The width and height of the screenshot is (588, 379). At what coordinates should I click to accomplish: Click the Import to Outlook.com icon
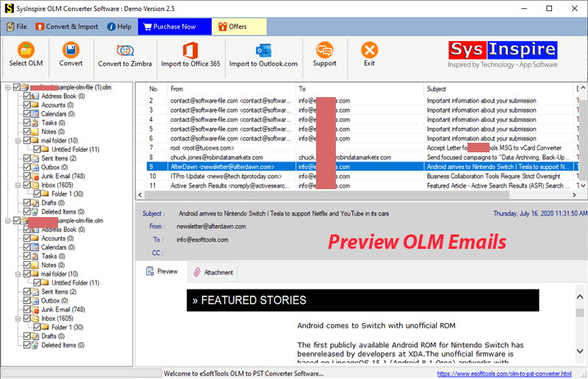coord(263,50)
